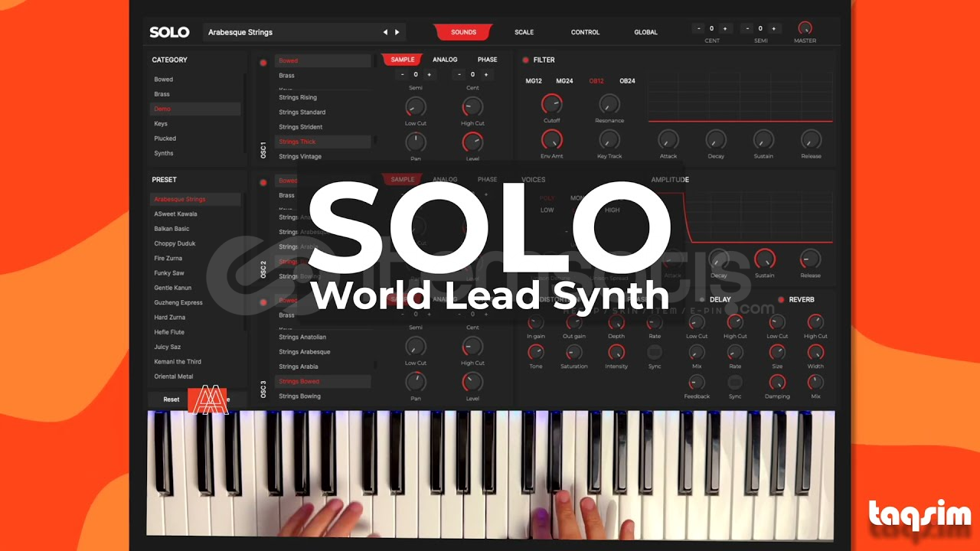Viewport: 980px width, 551px height.
Task: Click the Tone knob
Action: 536,352
